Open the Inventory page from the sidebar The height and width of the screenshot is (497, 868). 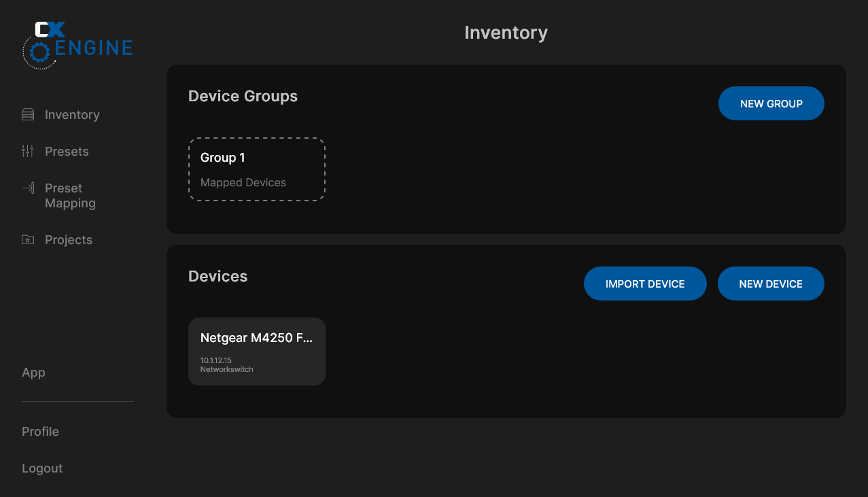(71, 114)
